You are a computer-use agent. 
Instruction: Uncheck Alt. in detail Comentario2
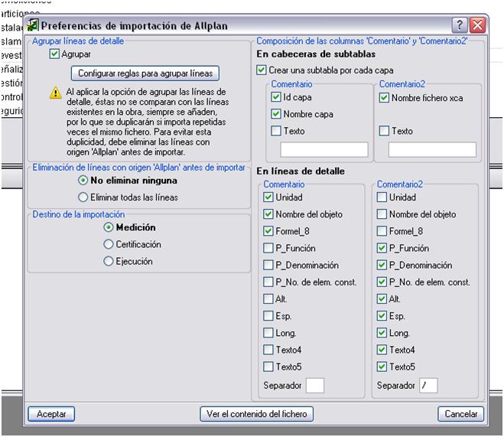[x=382, y=298]
